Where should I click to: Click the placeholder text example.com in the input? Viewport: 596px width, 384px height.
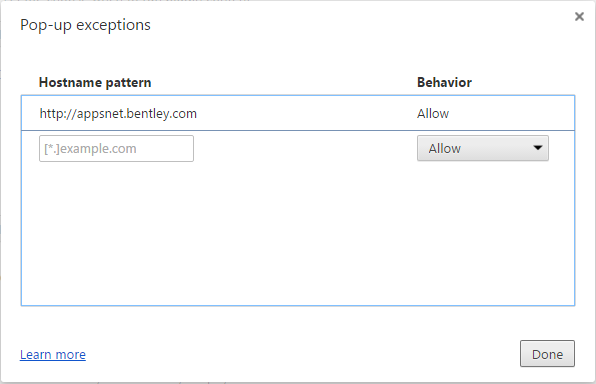pyautogui.click(x=98, y=149)
